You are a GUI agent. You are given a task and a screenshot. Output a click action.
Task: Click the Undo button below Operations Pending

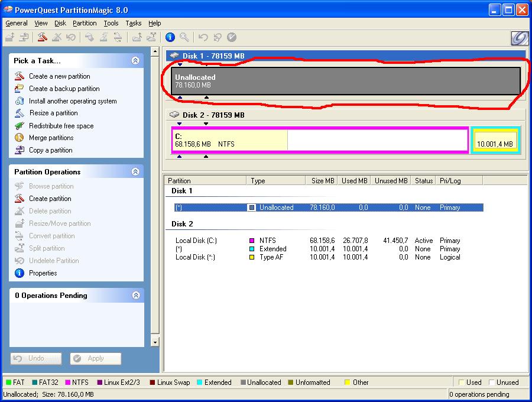(36, 358)
